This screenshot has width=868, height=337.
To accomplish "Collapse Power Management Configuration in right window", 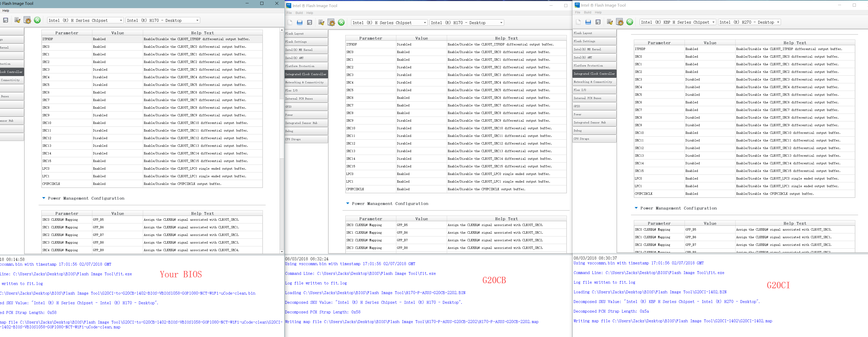I will 636,208.
